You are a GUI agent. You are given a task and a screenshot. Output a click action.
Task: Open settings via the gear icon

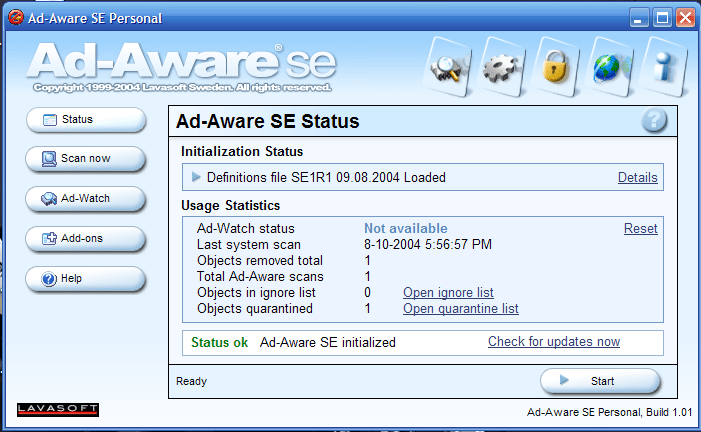tap(502, 67)
